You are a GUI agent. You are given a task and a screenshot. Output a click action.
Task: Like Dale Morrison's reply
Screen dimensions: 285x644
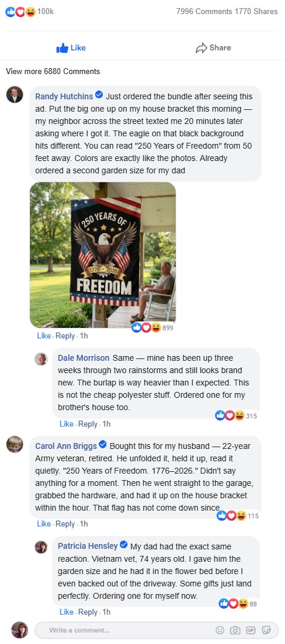pyautogui.click(x=66, y=424)
